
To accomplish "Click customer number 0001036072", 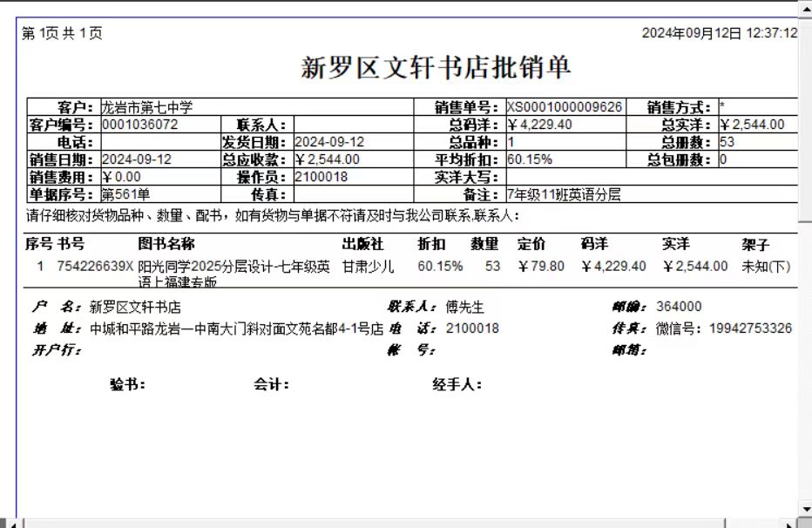I will [x=140, y=125].
